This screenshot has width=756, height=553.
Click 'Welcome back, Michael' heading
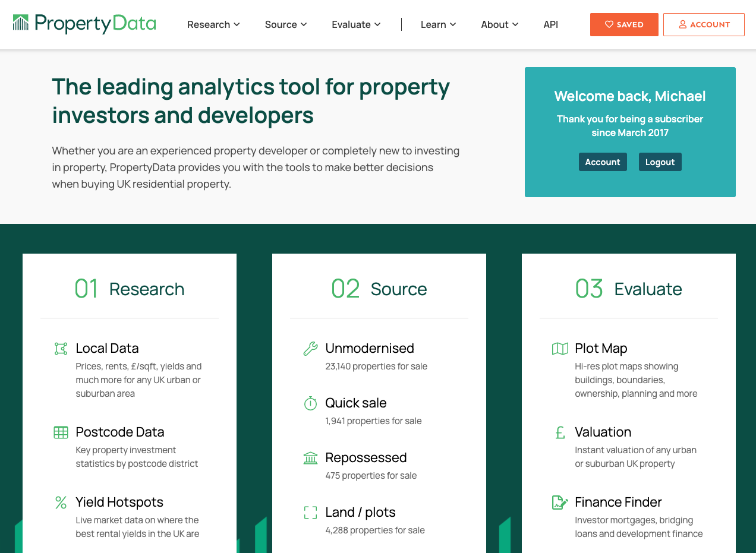point(630,96)
